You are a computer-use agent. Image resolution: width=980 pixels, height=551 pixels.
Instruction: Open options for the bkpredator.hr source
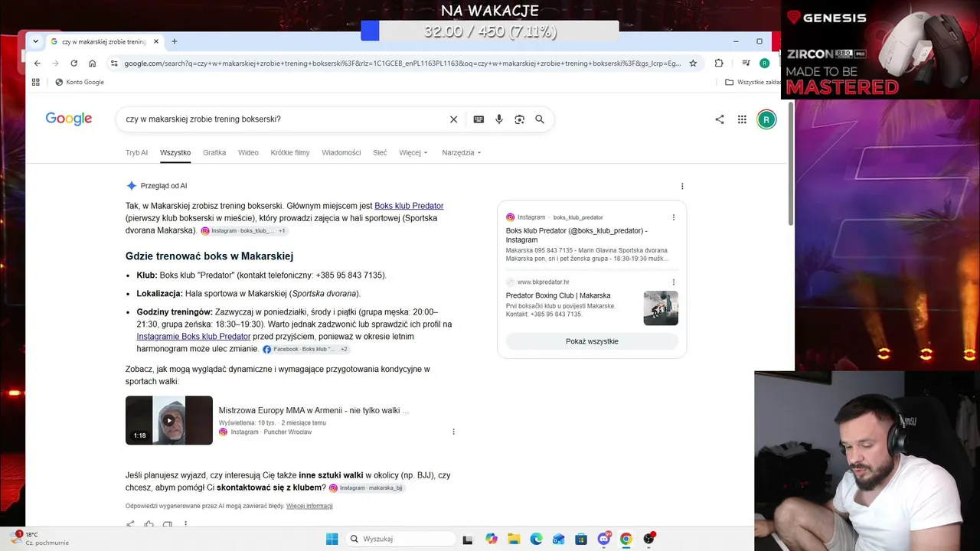click(674, 282)
